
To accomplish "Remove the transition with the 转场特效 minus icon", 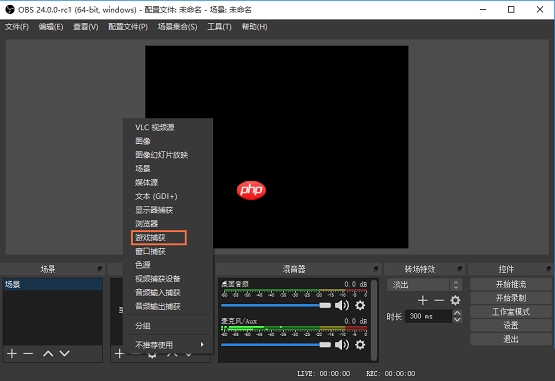I will (x=439, y=301).
